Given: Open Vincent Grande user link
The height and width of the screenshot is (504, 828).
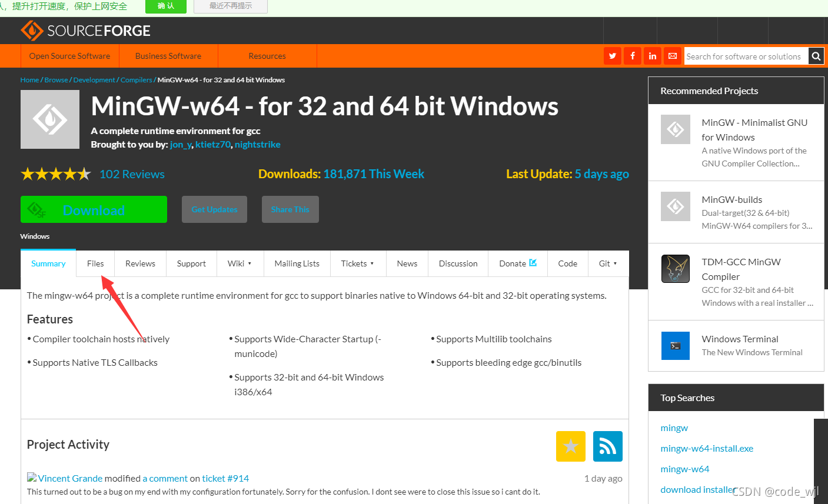Looking at the screenshot, I should (70, 478).
